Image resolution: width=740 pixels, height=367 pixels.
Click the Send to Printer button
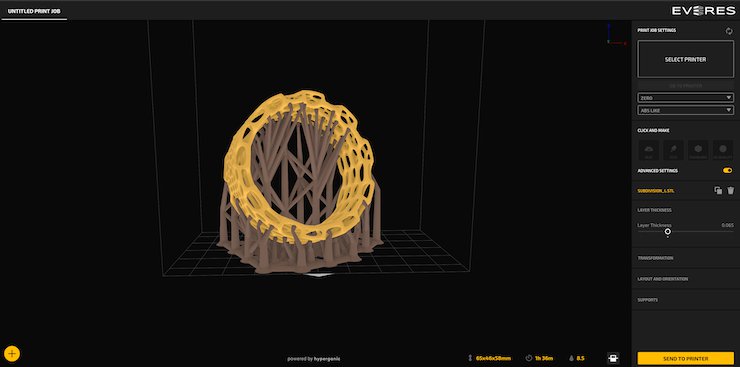pyautogui.click(x=685, y=359)
